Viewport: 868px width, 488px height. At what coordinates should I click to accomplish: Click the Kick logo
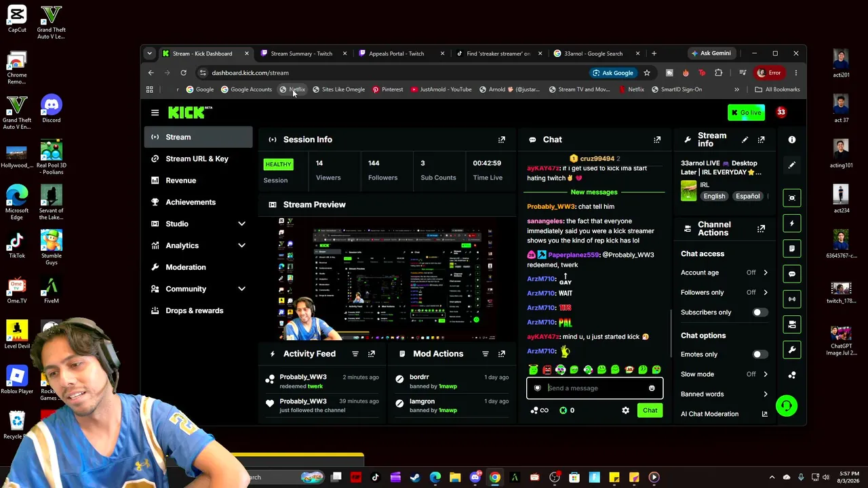pyautogui.click(x=190, y=113)
